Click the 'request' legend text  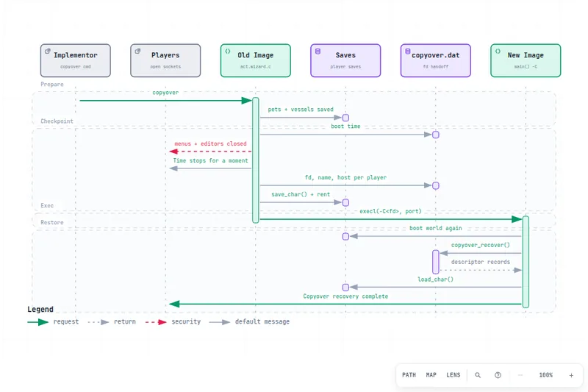tap(66, 321)
